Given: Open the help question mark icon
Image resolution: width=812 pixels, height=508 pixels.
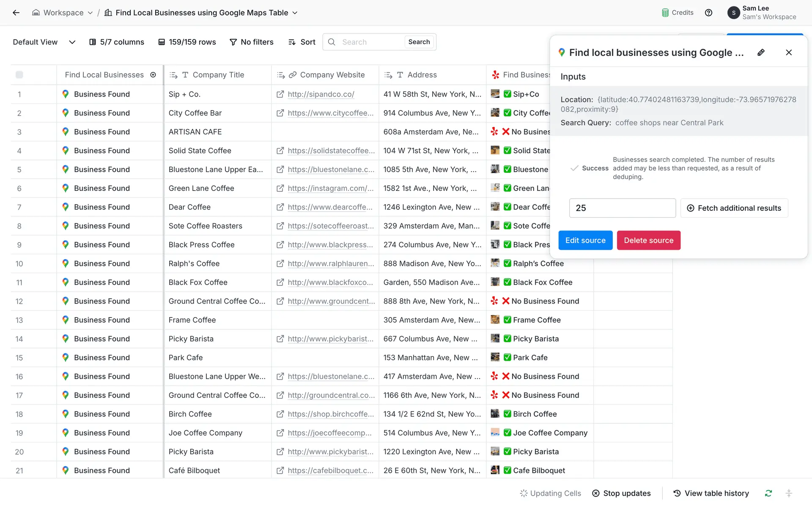Looking at the screenshot, I should [708, 13].
